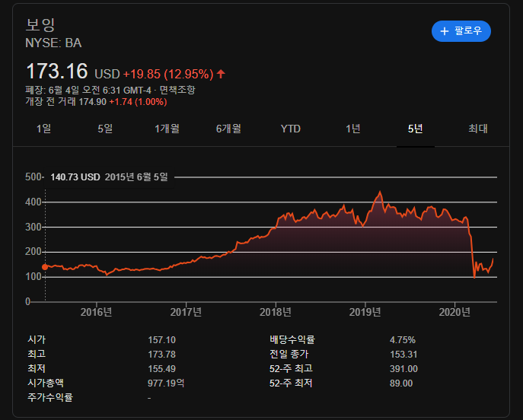
Task: Click the 173.16 current price
Action: coord(56,72)
